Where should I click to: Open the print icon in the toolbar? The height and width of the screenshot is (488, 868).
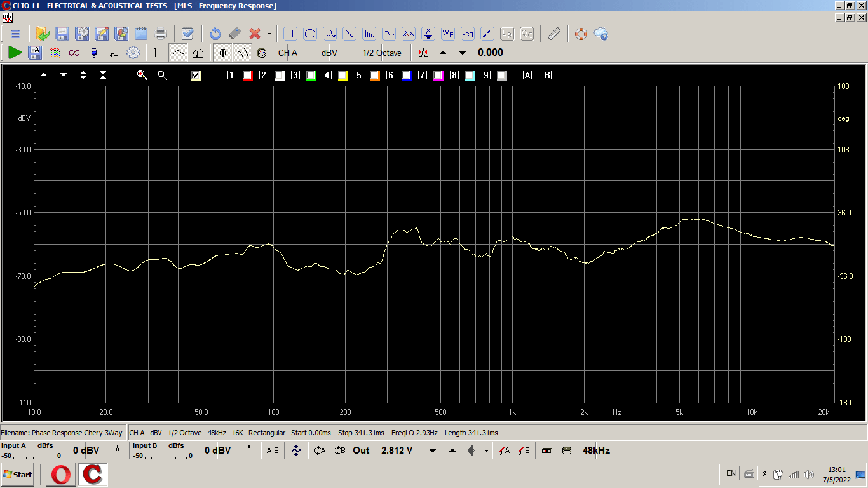(x=161, y=34)
